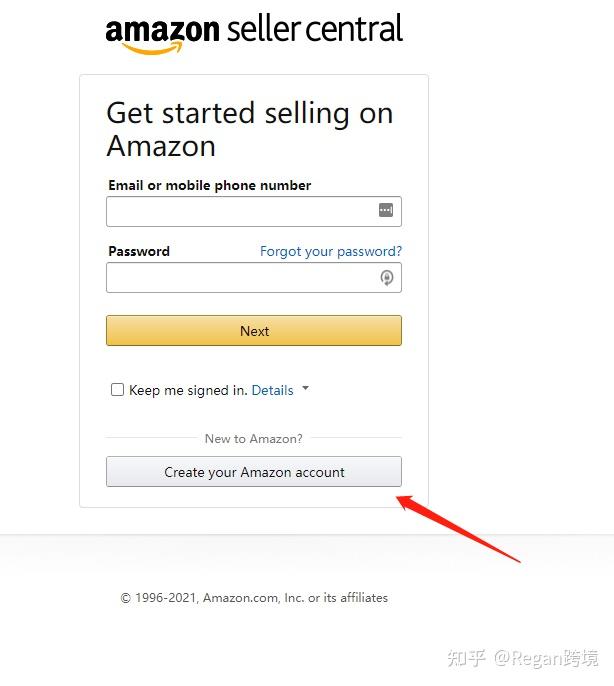Click the 'Get started selling on Amazon' heading
Viewport: 614px width, 686px height.
[x=249, y=129]
